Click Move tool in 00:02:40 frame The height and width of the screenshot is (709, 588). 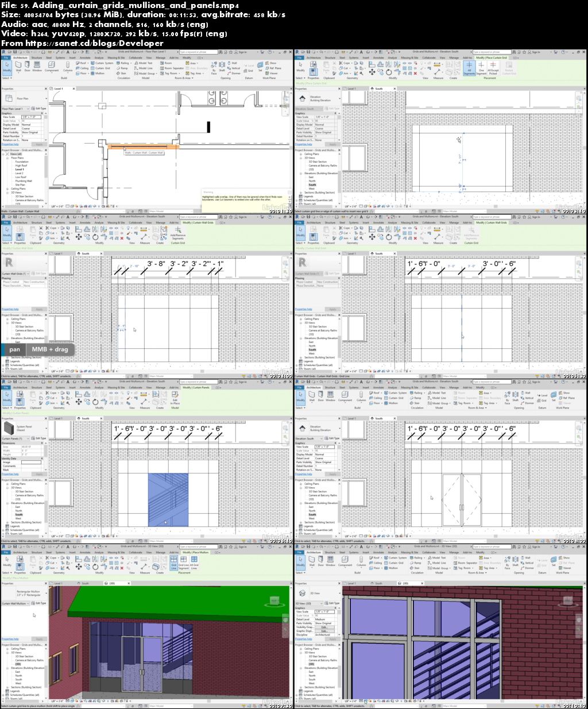coord(372,72)
